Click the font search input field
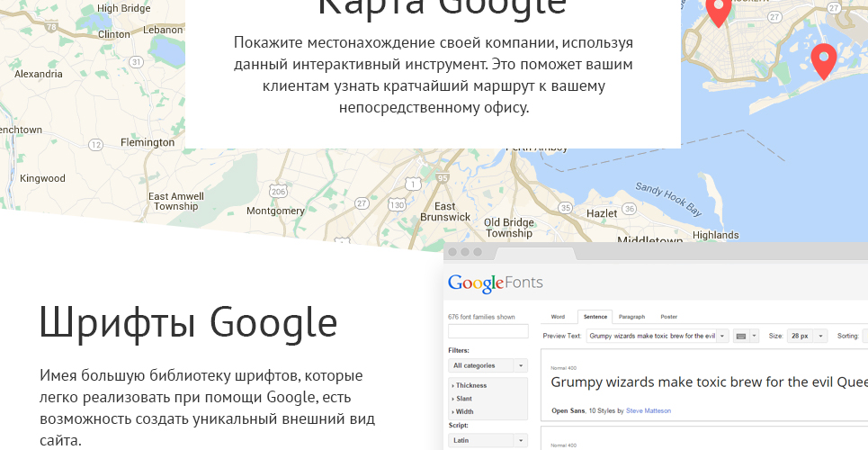868x450 pixels. pos(488,331)
